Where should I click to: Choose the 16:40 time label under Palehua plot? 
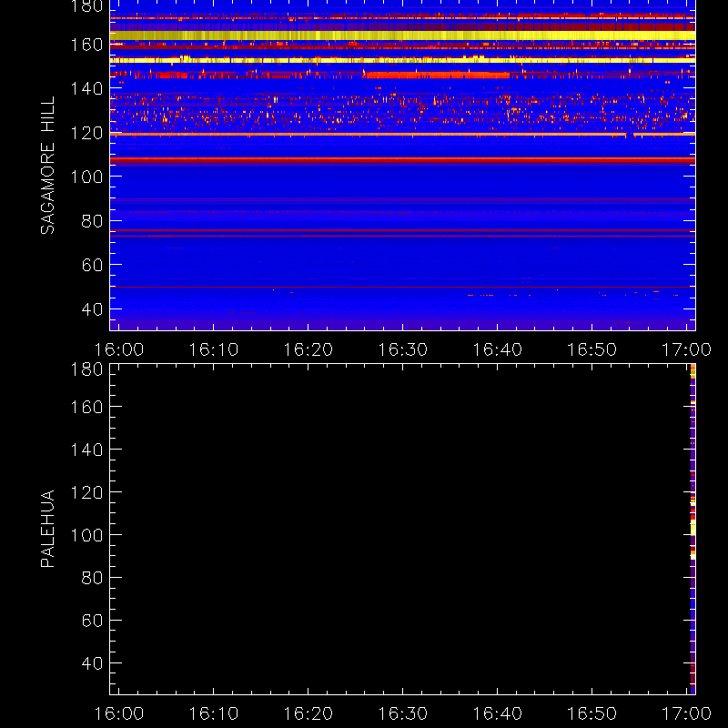497,713
